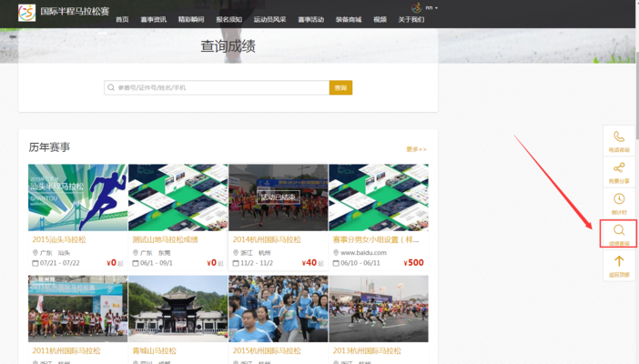
Task: Click the user avatar icon
Action: tap(416, 7)
